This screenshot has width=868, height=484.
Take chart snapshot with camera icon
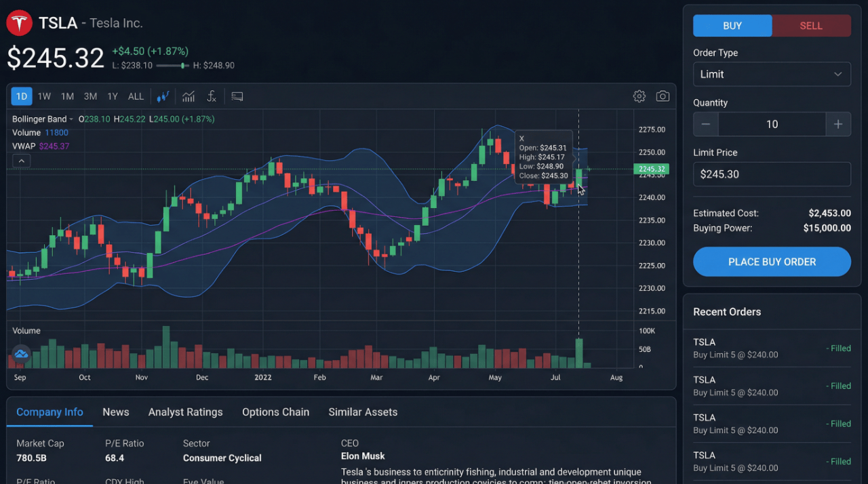click(x=663, y=96)
